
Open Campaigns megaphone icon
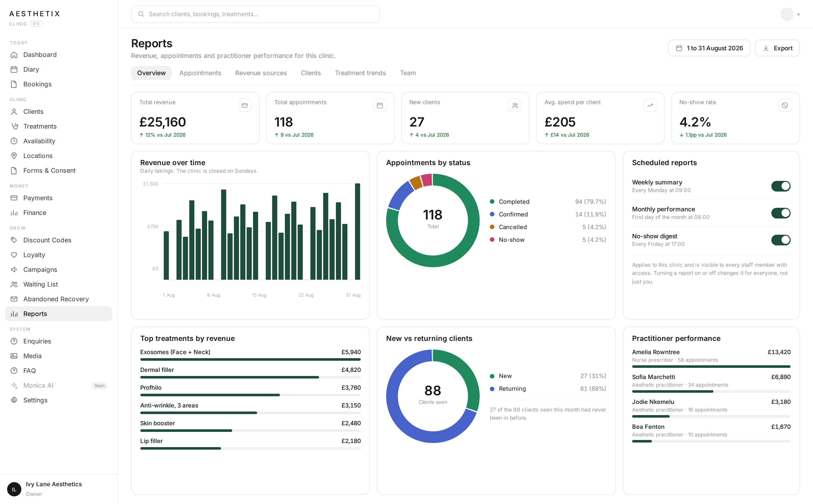point(14,269)
